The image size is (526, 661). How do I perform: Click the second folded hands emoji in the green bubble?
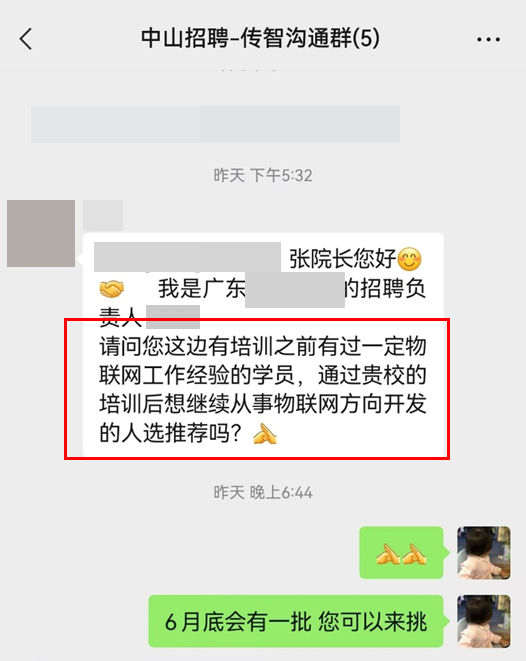click(x=414, y=554)
